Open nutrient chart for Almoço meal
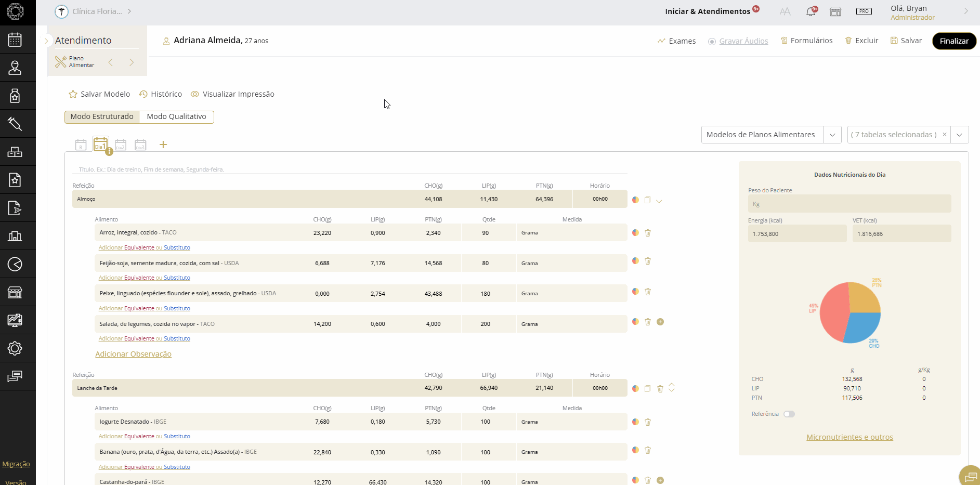This screenshot has height=485, width=980. tap(635, 200)
